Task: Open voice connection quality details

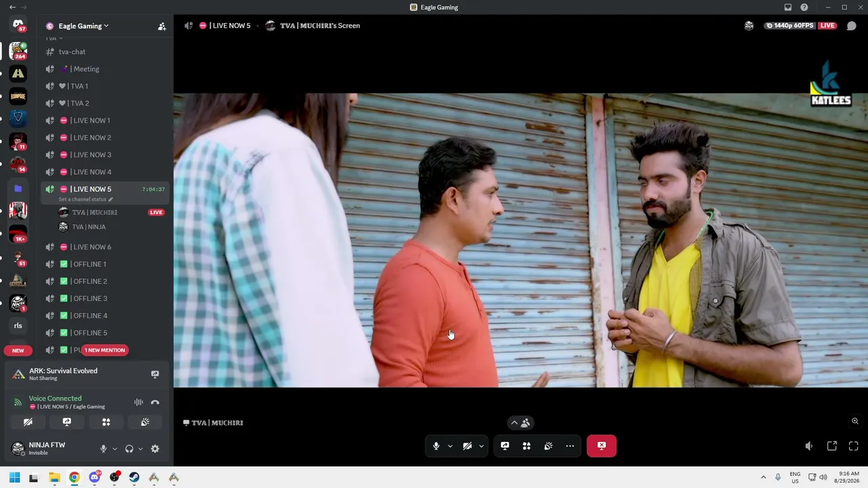Action: 18,402
